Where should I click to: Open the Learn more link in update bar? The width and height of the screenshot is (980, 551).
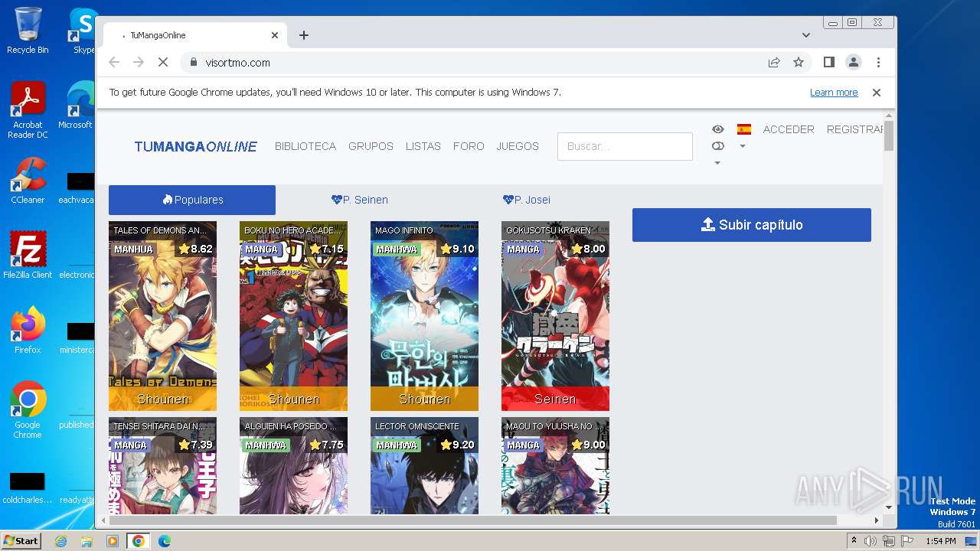click(x=834, y=93)
